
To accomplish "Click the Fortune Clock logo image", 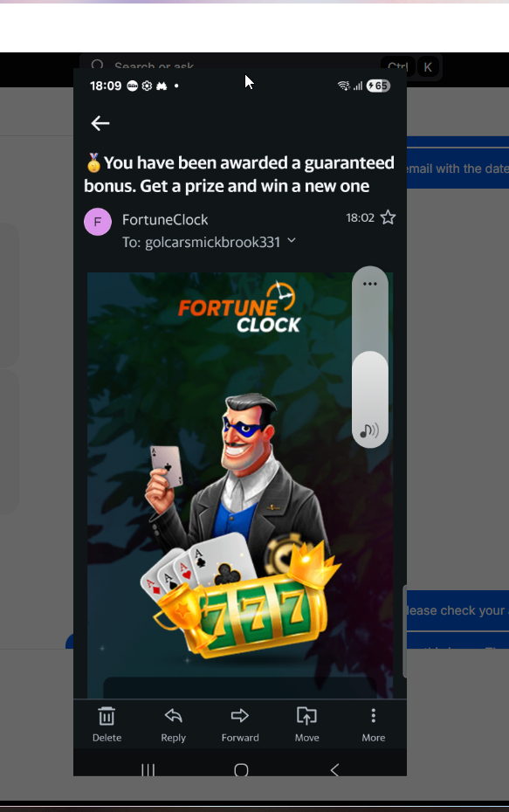I will pos(240,307).
